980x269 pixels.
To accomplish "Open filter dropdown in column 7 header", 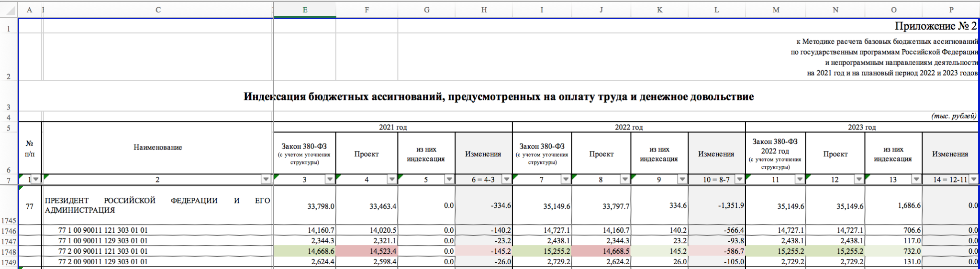I will click(566, 179).
